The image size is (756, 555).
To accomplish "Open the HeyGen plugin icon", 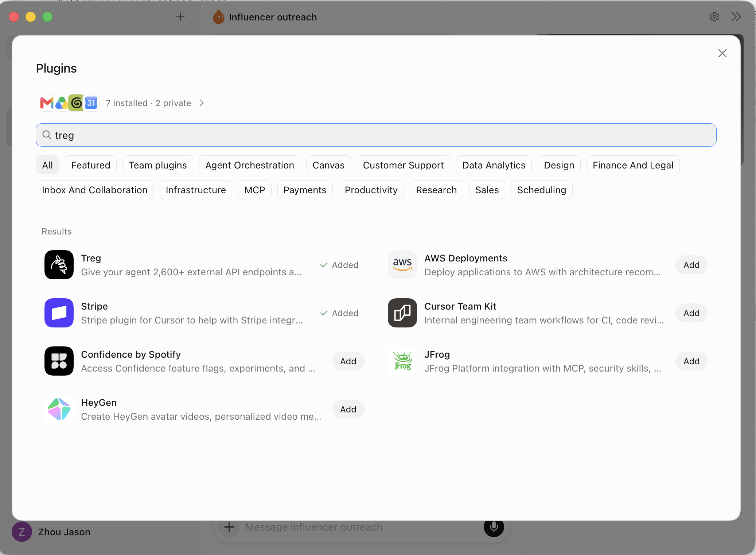I will [x=59, y=409].
